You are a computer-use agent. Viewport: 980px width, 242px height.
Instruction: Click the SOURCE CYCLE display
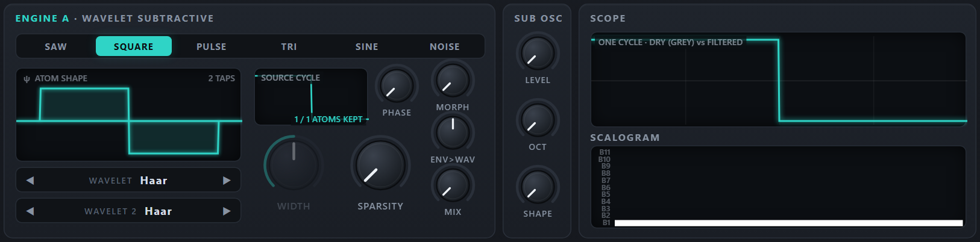[311, 97]
